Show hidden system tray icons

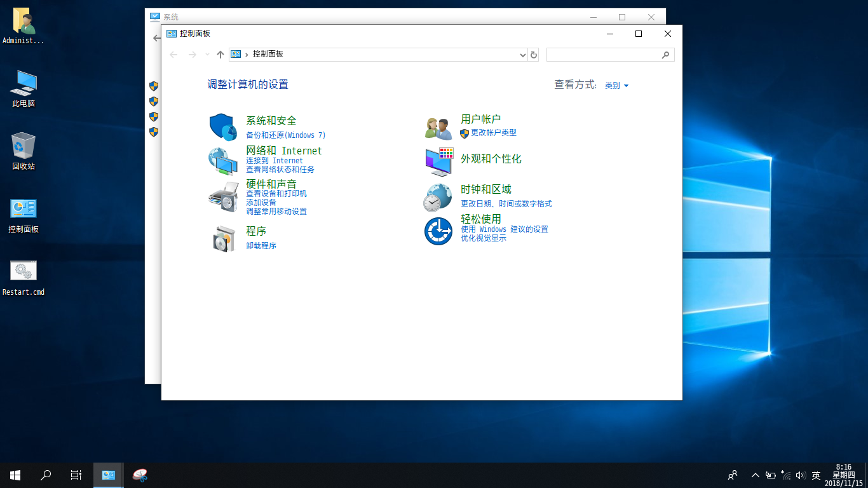click(x=755, y=475)
